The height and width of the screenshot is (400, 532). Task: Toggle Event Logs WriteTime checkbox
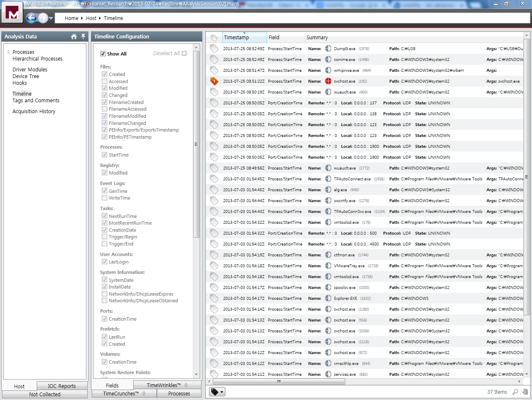click(x=105, y=198)
